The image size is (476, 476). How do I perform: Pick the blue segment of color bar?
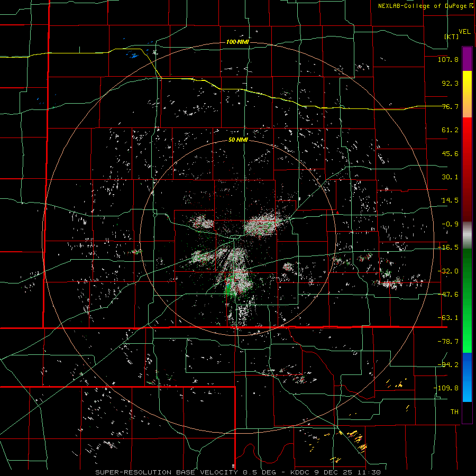click(467, 377)
